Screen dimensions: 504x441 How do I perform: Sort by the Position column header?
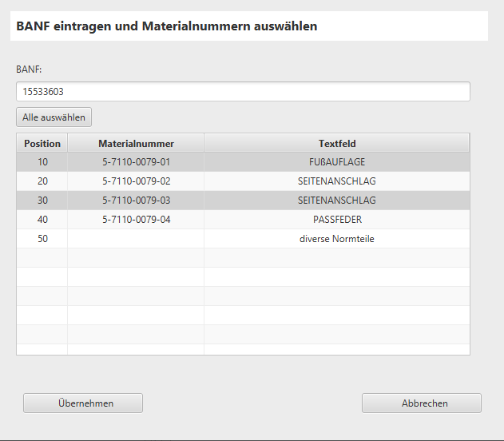(x=42, y=144)
